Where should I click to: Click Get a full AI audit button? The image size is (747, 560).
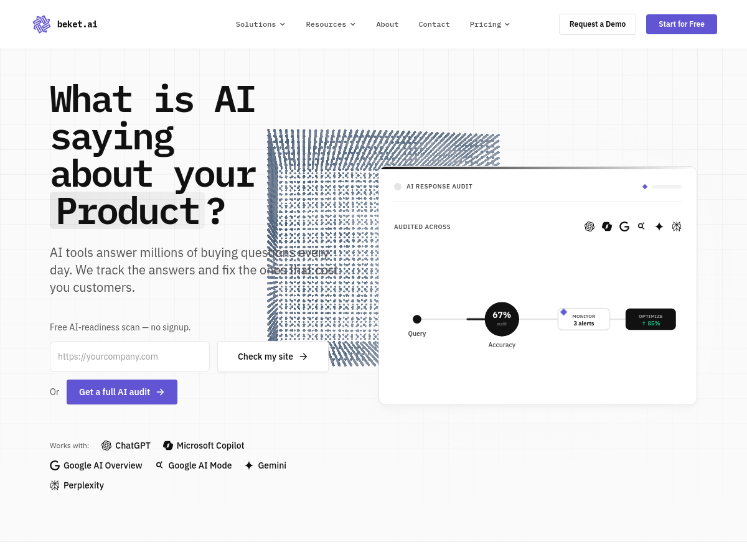click(122, 392)
